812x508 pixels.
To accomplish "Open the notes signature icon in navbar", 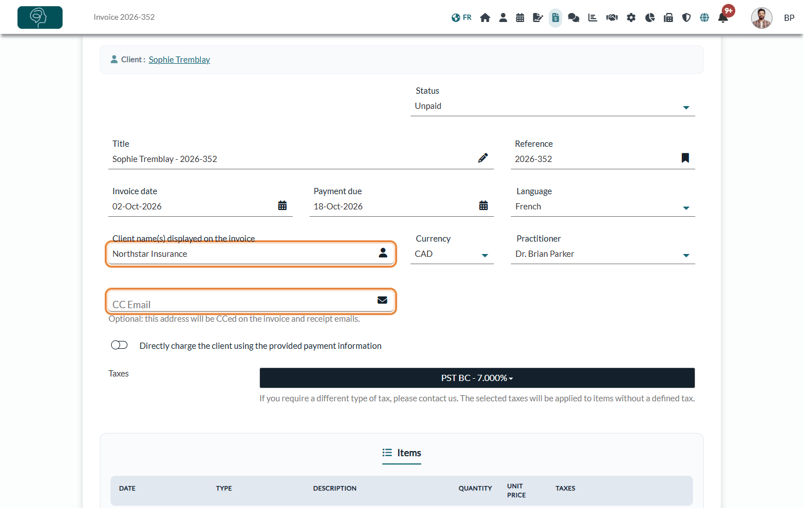I will tap(538, 17).
